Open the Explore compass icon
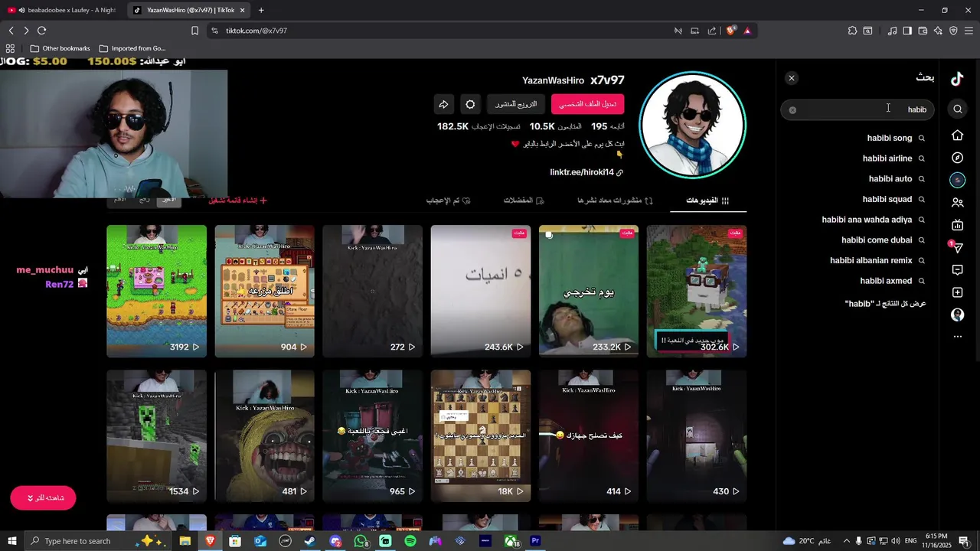980x551 pixels. click(957, 158)
